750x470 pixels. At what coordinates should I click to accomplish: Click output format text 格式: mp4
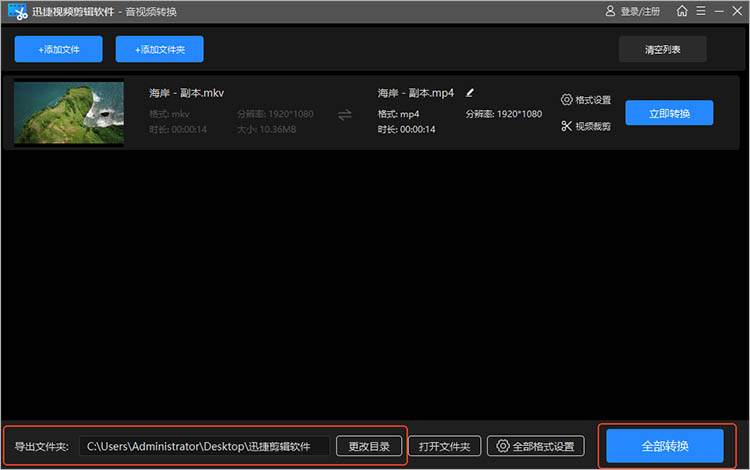click(x=398, y=114)
